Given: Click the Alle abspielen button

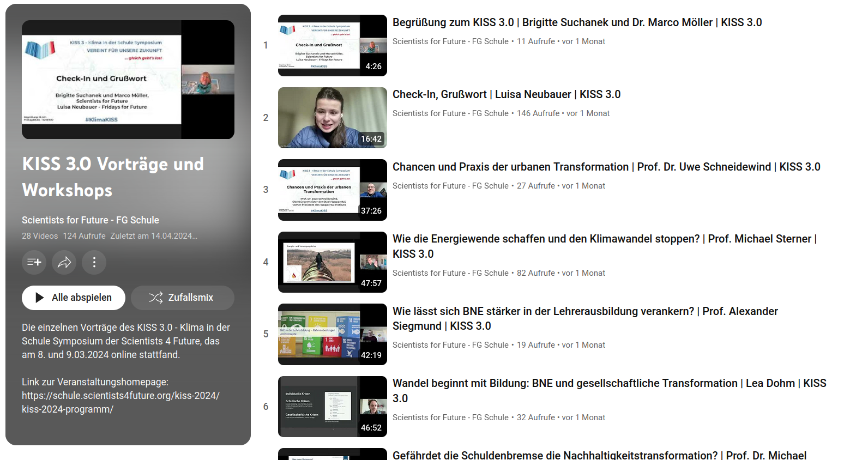Looking at the screenshot, I should 74,298.
